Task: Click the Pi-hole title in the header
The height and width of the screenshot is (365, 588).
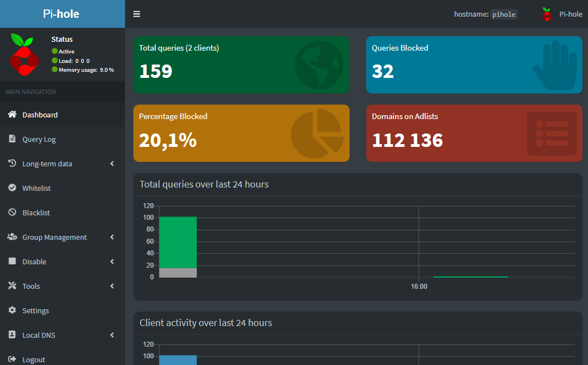Action: (61, 14)
